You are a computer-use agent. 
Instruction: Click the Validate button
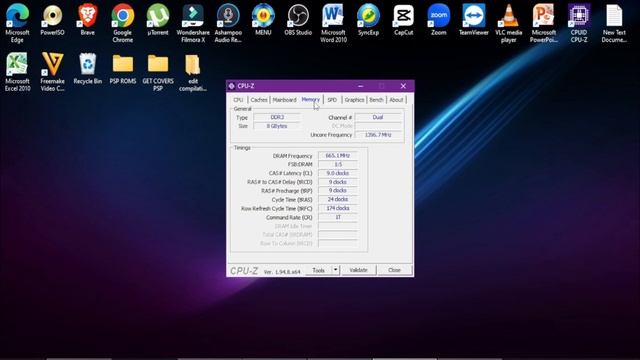pyautogui.click(x=358, y=270)
